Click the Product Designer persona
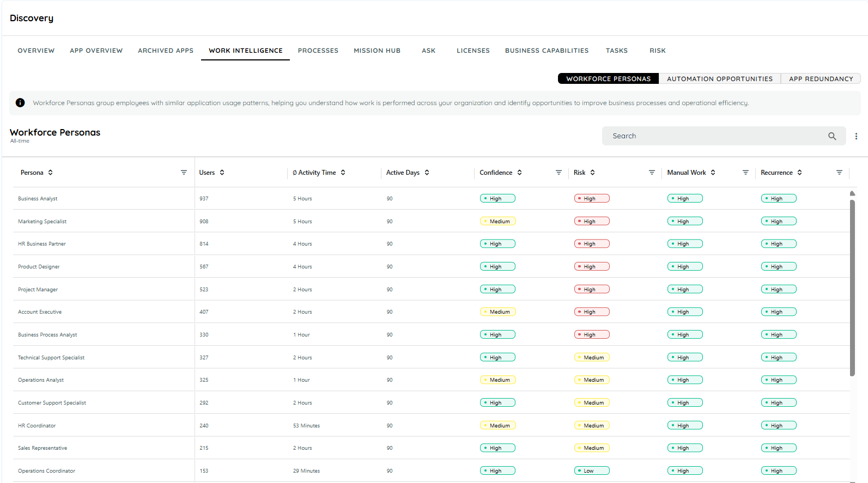 [39, 267]
